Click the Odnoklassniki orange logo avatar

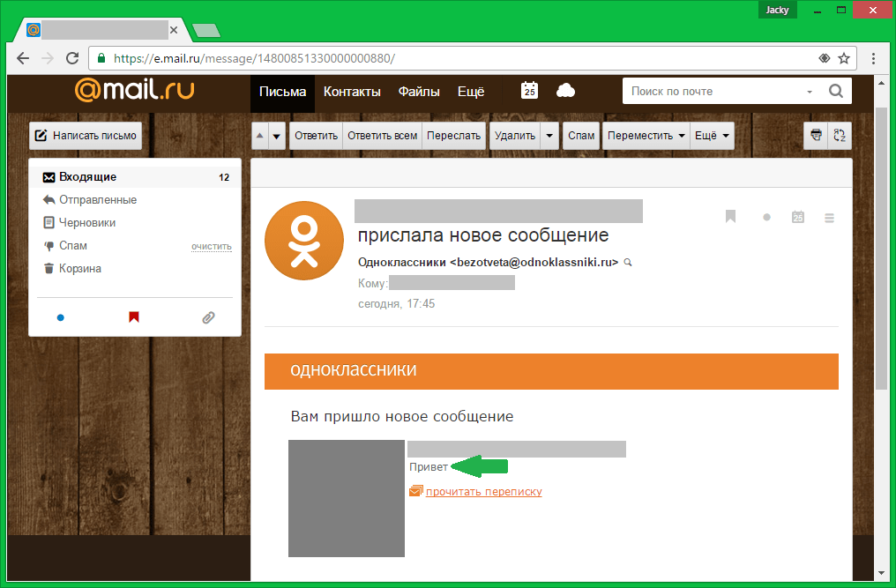click(x=304, y=241)
